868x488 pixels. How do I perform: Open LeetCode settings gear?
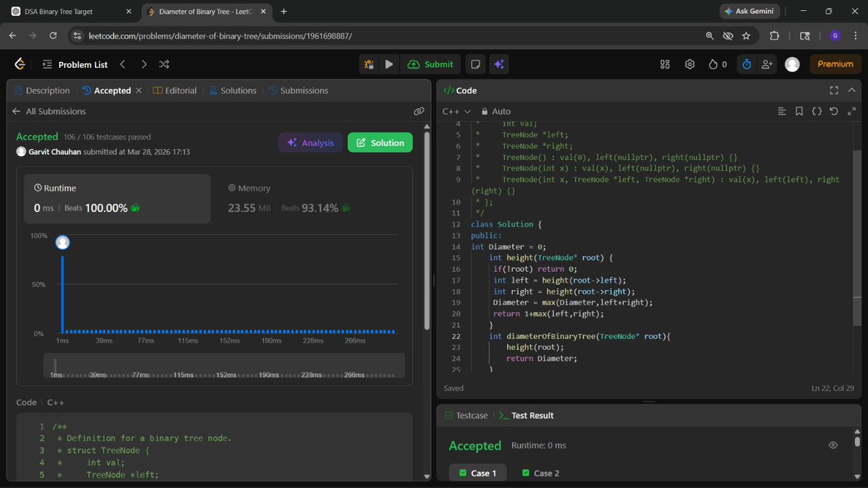click(690, 64)
